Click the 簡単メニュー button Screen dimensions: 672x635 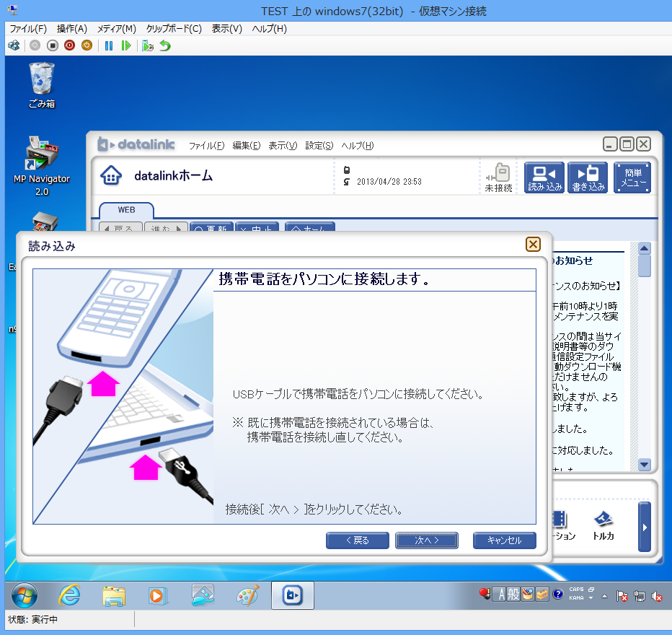click(x=632, y=178)
